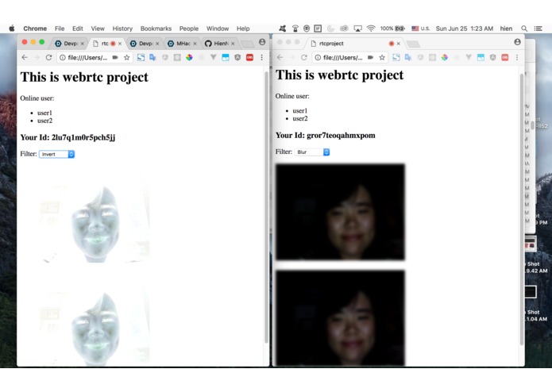Click user1 in left window list

coord(44,113)
